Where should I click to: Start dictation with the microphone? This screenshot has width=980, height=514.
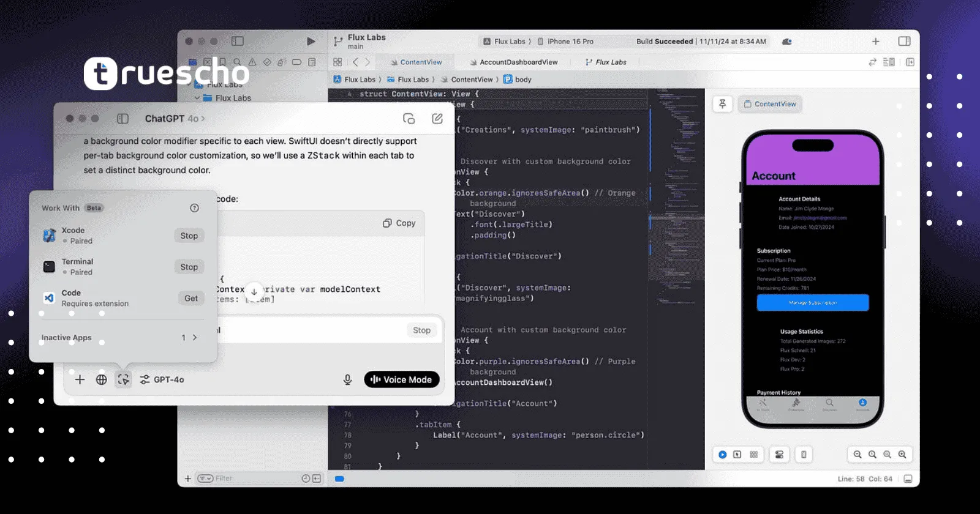tap(347, 379)
